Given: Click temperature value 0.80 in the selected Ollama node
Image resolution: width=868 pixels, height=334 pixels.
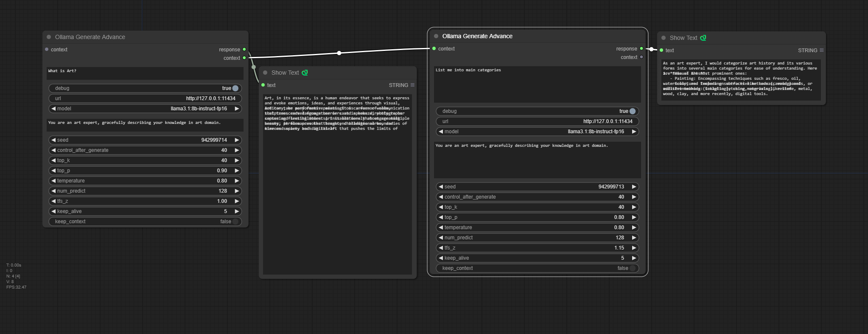Looking at the screenshot, I should [619, 227].
